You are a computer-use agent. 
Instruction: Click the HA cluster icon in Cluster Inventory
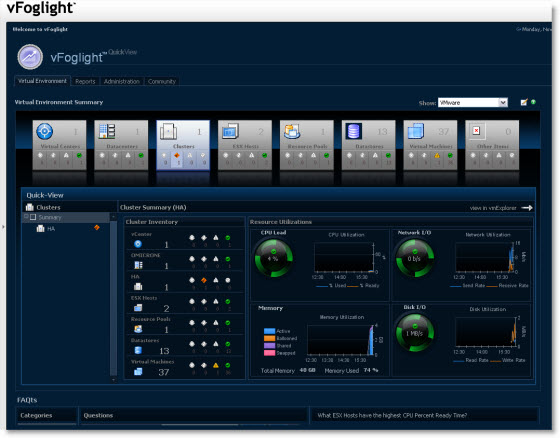[138, 287]
